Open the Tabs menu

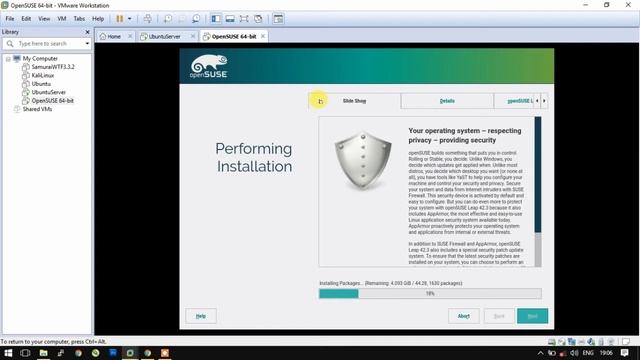click(79, 19)
